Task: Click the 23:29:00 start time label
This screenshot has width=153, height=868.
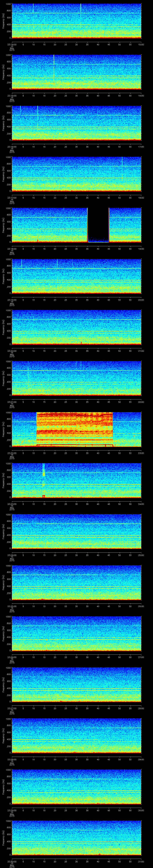Action: pos(12,810)
